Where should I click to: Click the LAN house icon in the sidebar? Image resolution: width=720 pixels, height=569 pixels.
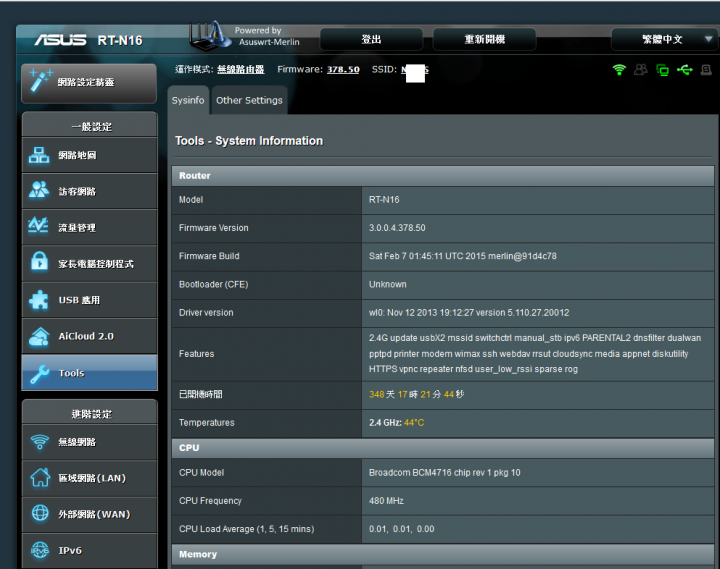point(40,478)
